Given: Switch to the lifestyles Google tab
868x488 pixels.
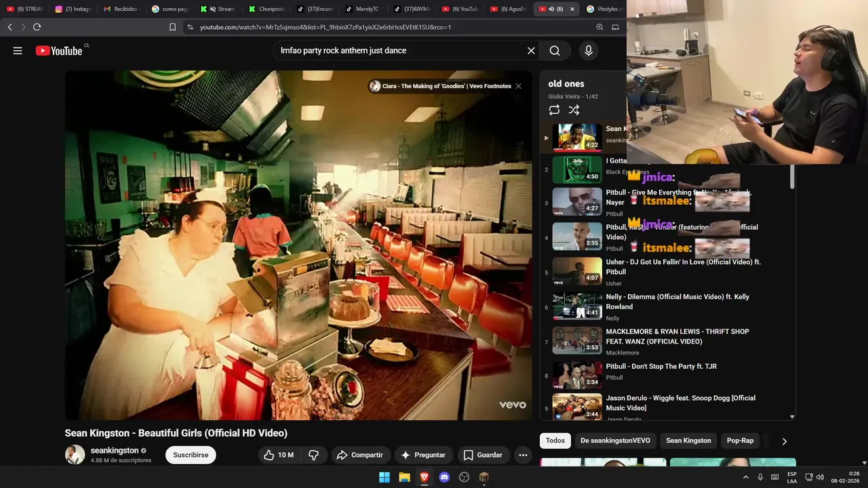Looking at the screenshot, I should point(605,9).
